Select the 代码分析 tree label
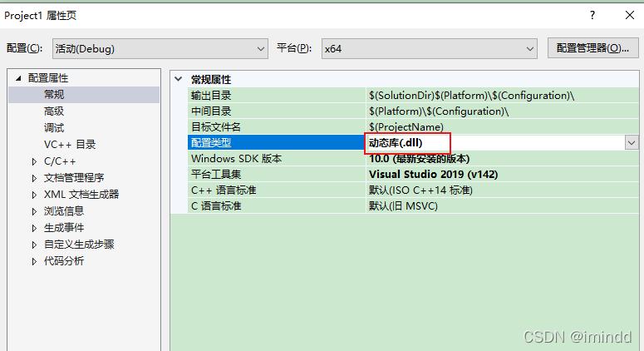644x351 pixels. (64, 261)
